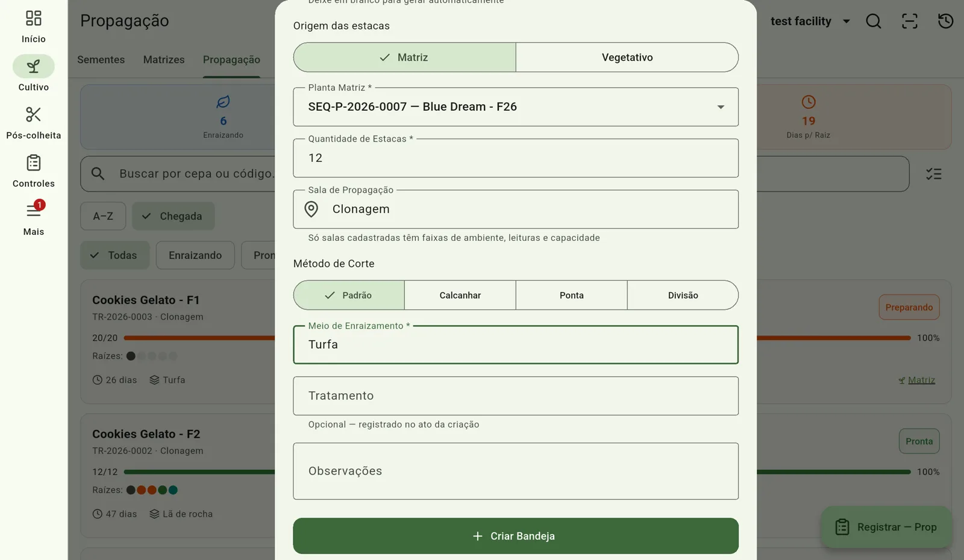964x560 pixels.
Task: Open the Controles clipboard section
Action: pyautogui.click(x=34, y=171)
